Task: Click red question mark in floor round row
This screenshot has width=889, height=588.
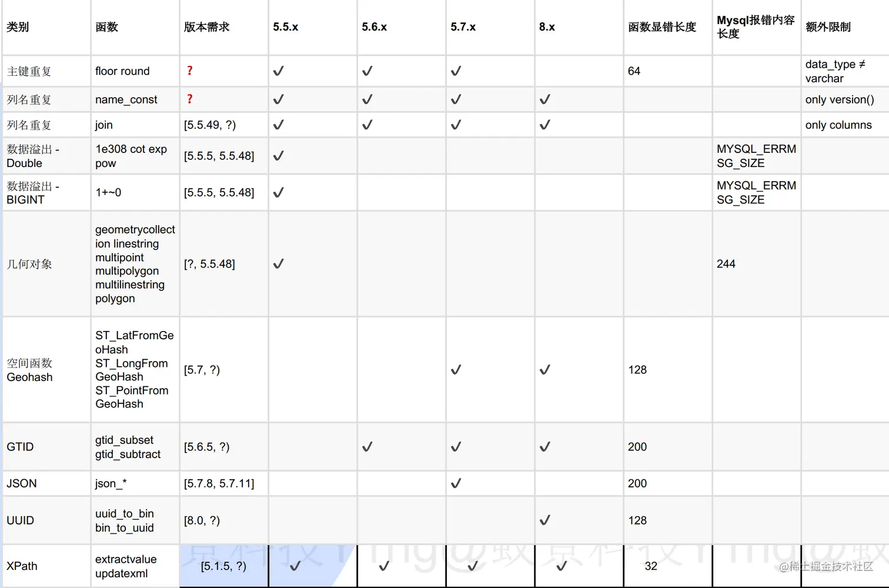Action: [189, 71]
